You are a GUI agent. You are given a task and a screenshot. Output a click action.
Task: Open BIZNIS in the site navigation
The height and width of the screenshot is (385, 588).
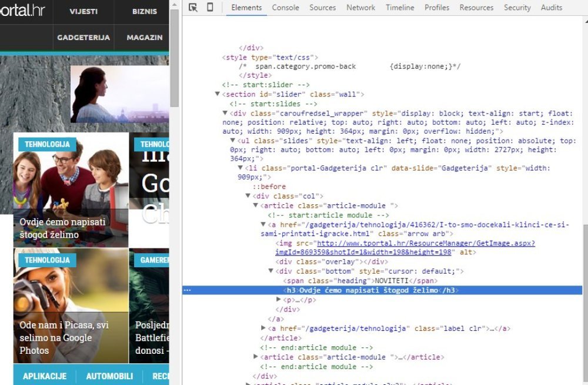tap(145, 12)
